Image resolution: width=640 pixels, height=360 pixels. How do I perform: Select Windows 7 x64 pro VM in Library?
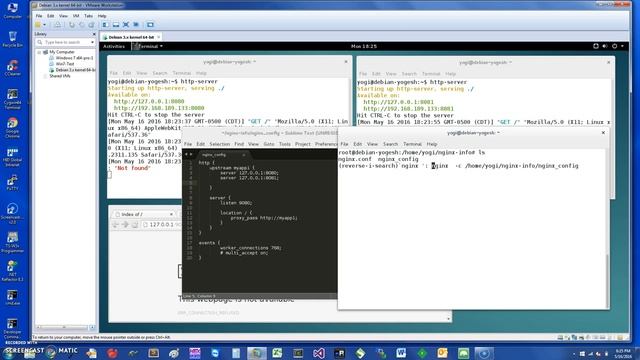click(71, 58)
